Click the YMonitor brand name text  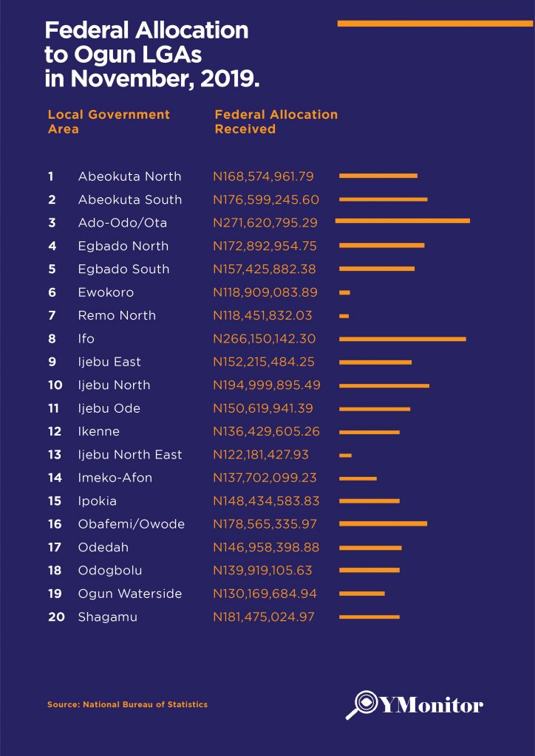pyautogui.click(x=432, y=705)
